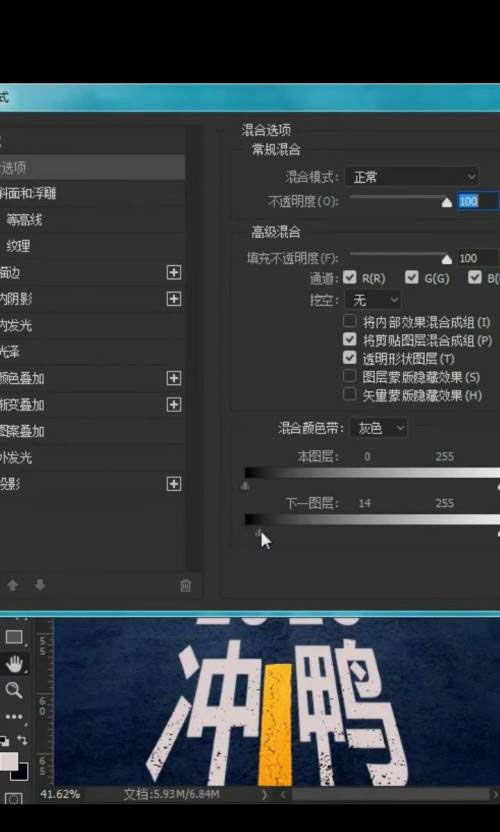This screenshot has width=500, height=832.
Task: Toggle G(G) channel checkbox
Action: click(411, 277)
